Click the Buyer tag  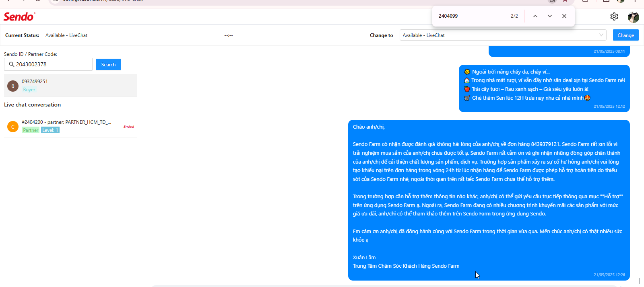click(x=29, y=90)
